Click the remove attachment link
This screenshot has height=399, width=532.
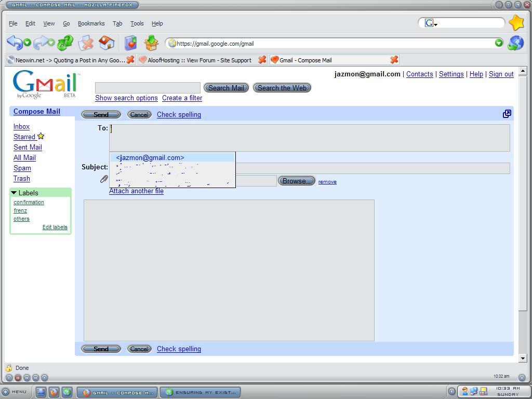click(327, 182)
